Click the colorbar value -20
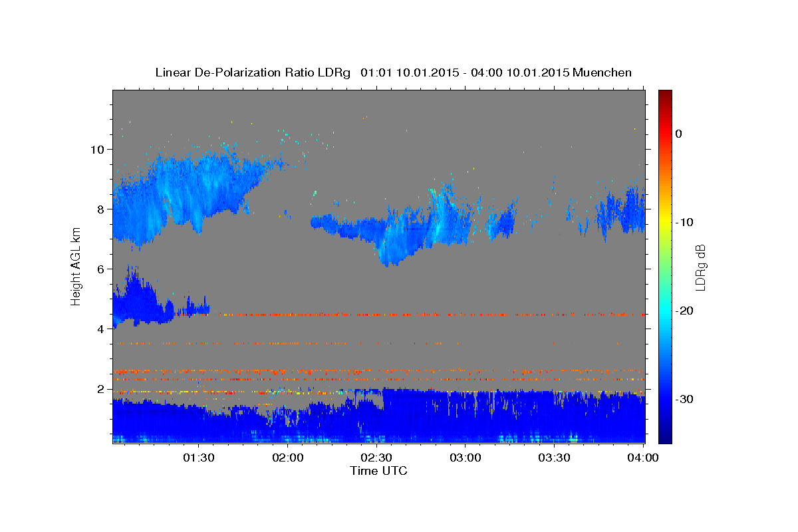Screen dimensions: 798x532 (x=685, y=311)
